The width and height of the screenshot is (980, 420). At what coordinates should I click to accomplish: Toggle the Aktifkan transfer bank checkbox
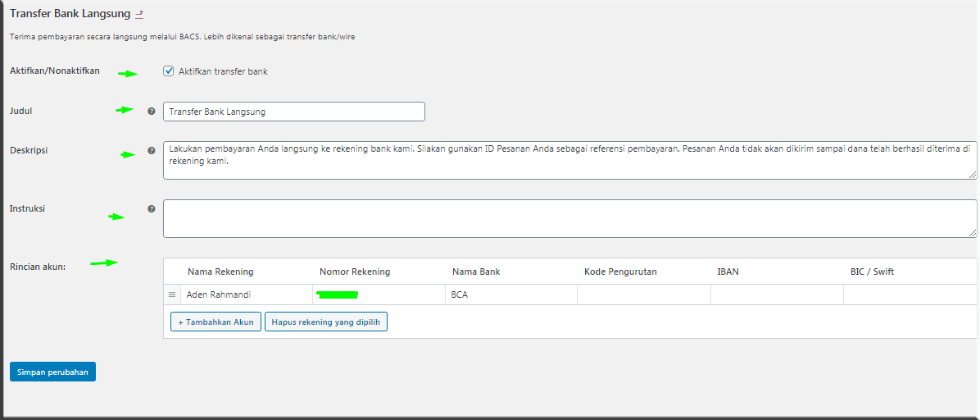coord(169,71)
